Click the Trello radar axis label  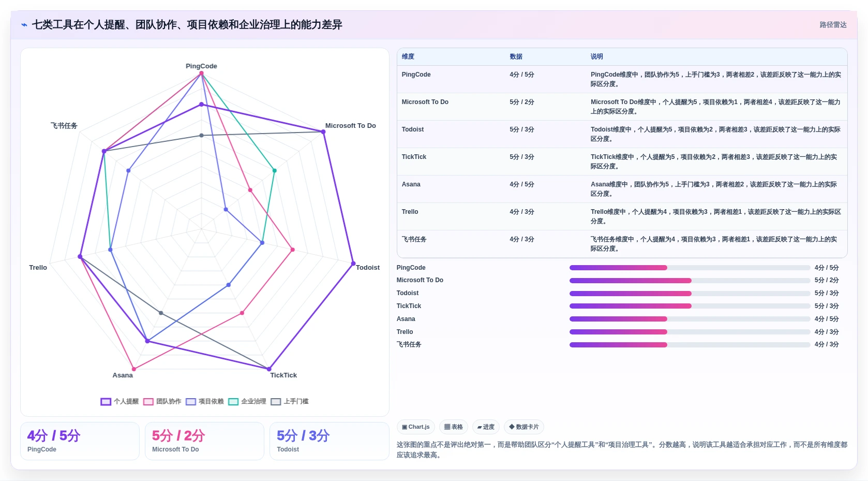[38, 268]
